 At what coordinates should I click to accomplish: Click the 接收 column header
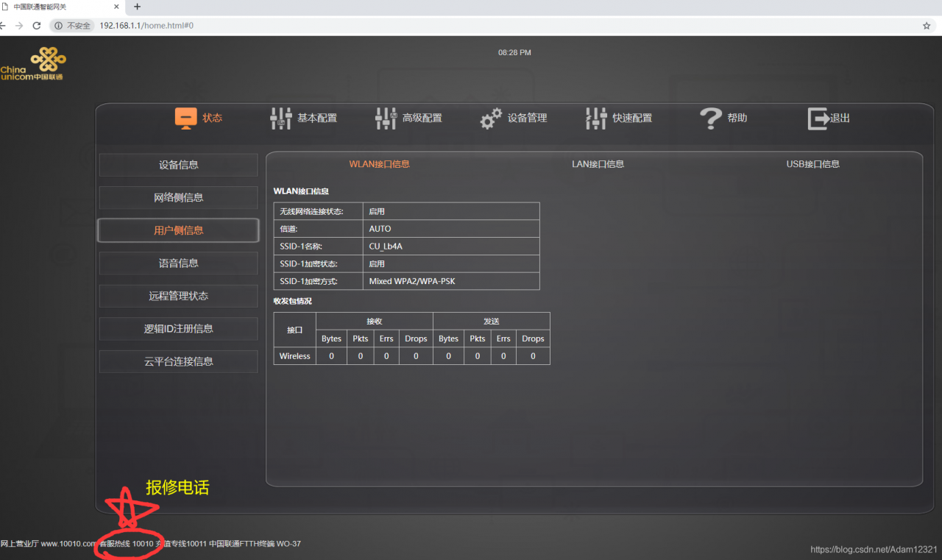click(375, 322)
